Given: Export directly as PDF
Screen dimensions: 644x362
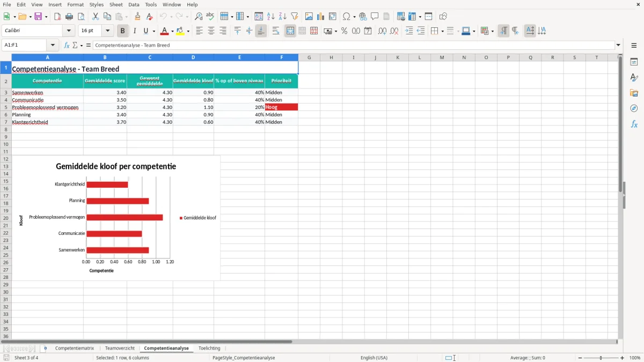Looking at the screenshot, I should point(57,17).
